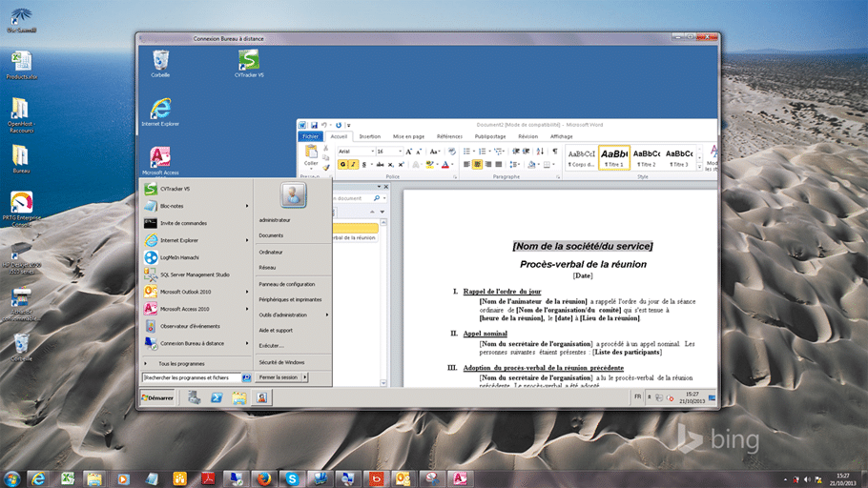Image resolution: width=868 pixels, height=488 pixels.
Task: Open the Fichier tab in Word
Action: [x=310, y=136]
